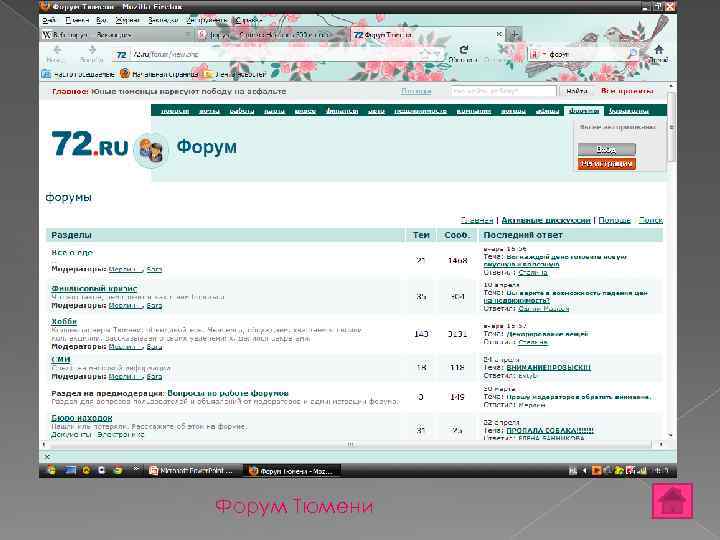Click the Разделы column header
Image resolution: width=720 pixels, height=540 pixels.
(225, 235)
